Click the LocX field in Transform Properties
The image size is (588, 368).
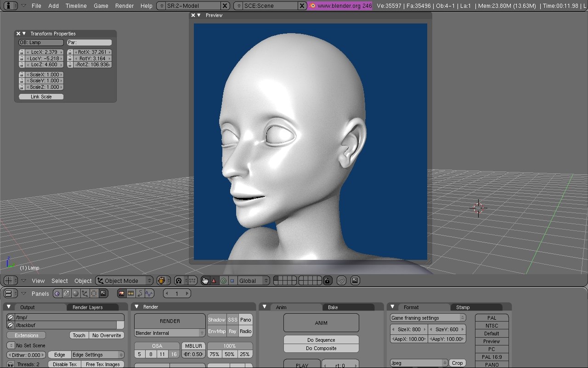click(44, 52)
